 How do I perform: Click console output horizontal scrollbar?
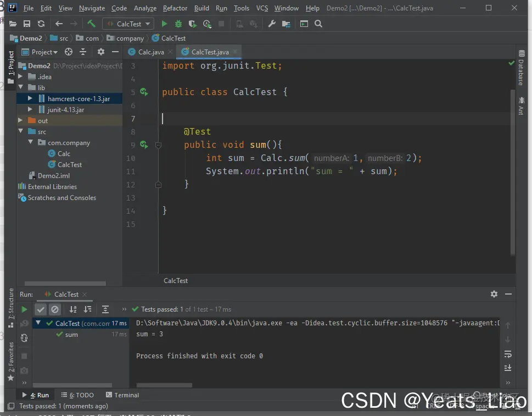(x=164, y=385)
